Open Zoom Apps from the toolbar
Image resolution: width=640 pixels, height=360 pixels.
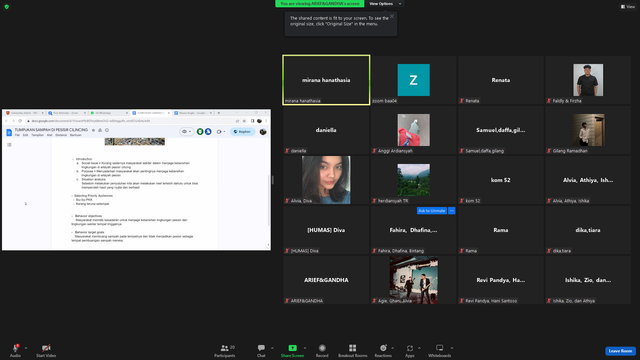coord(410,350)
